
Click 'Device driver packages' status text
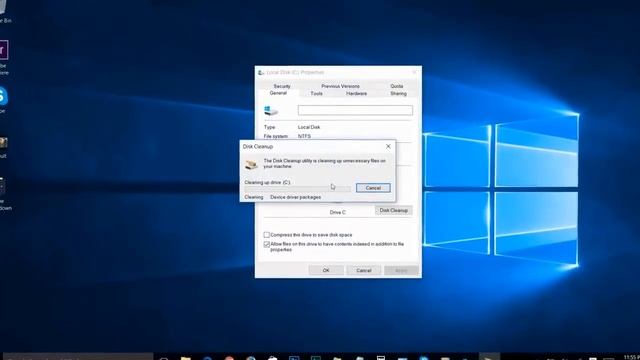[296, 197]
